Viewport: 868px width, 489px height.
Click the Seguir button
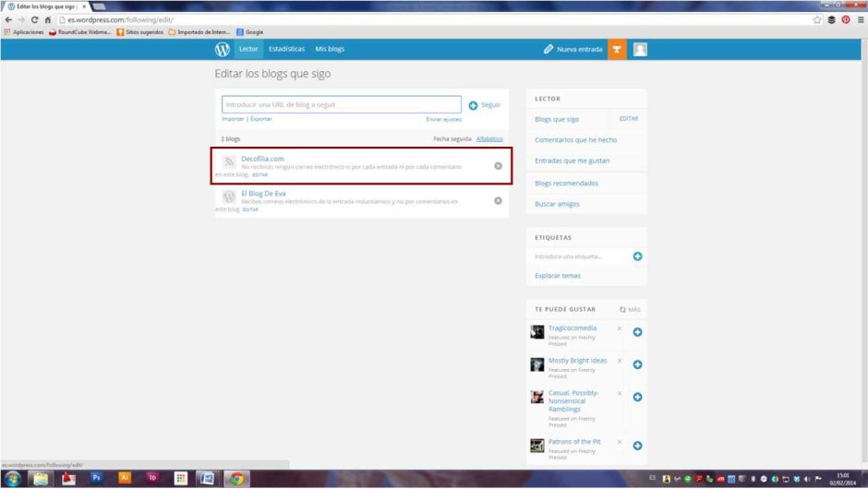pyautogui.click(x=485, y=105)
